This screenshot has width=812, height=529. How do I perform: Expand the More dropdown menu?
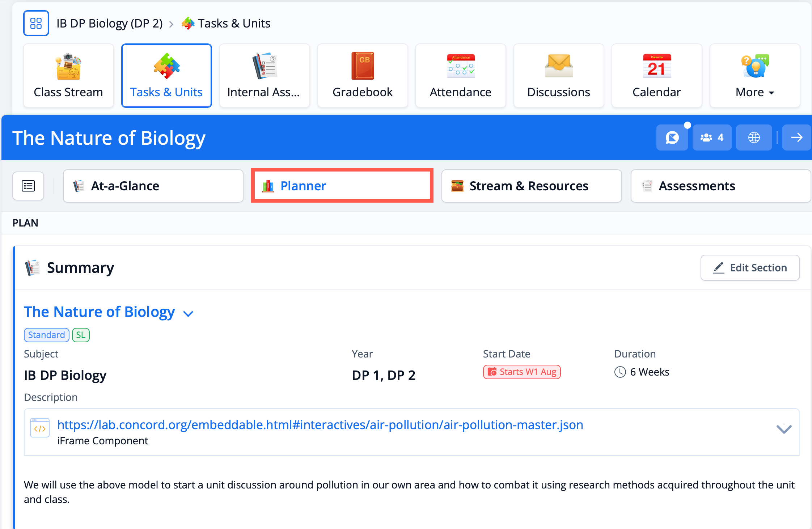point(754,76)
